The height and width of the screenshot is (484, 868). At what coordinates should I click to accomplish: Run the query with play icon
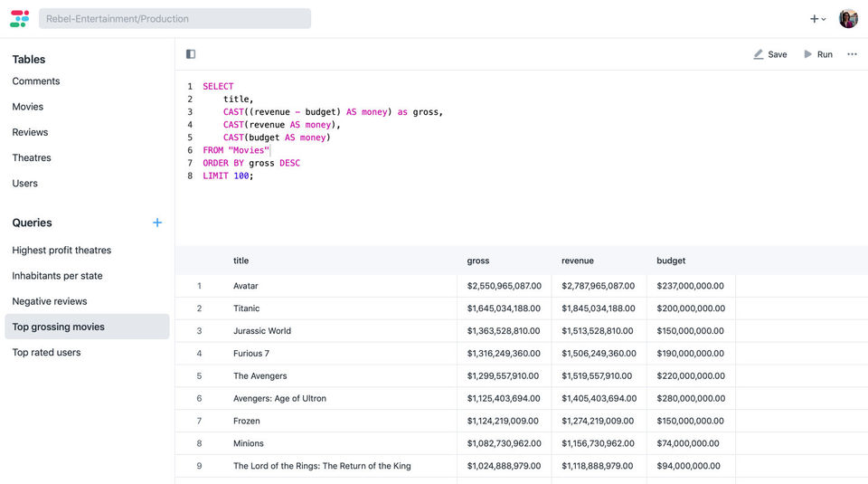pos(808,54)
